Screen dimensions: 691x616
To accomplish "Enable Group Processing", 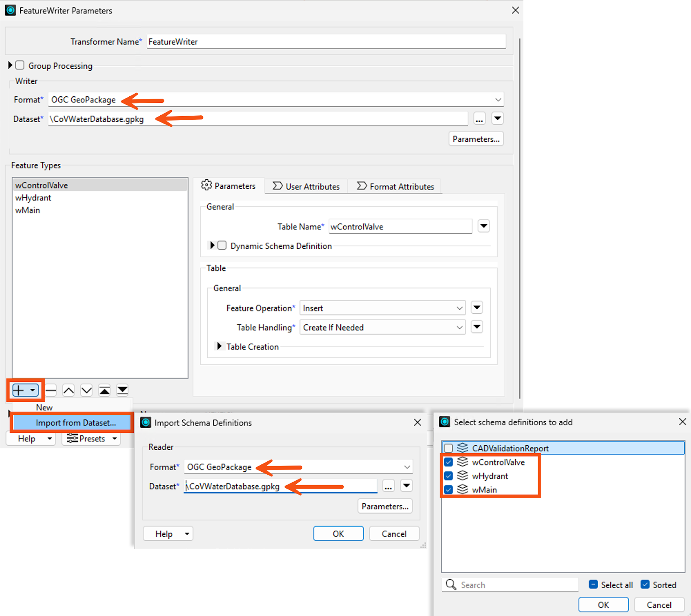I will click(20, 65).
